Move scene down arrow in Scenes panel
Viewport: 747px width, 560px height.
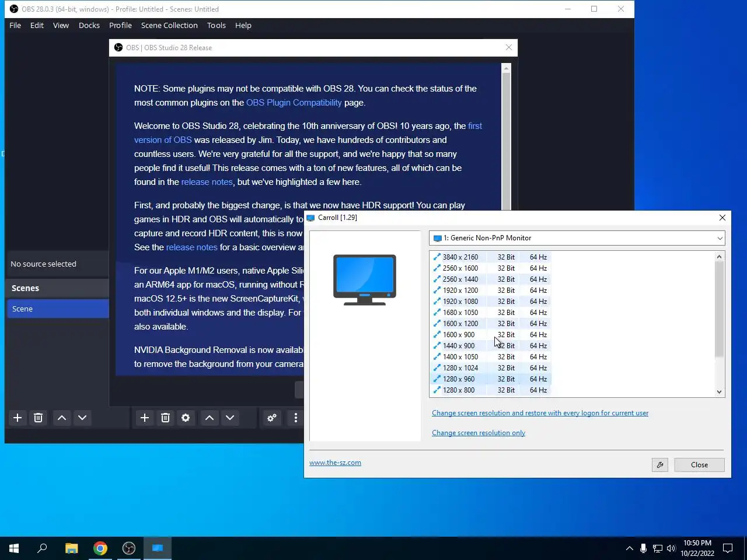(x=82, y=418)
